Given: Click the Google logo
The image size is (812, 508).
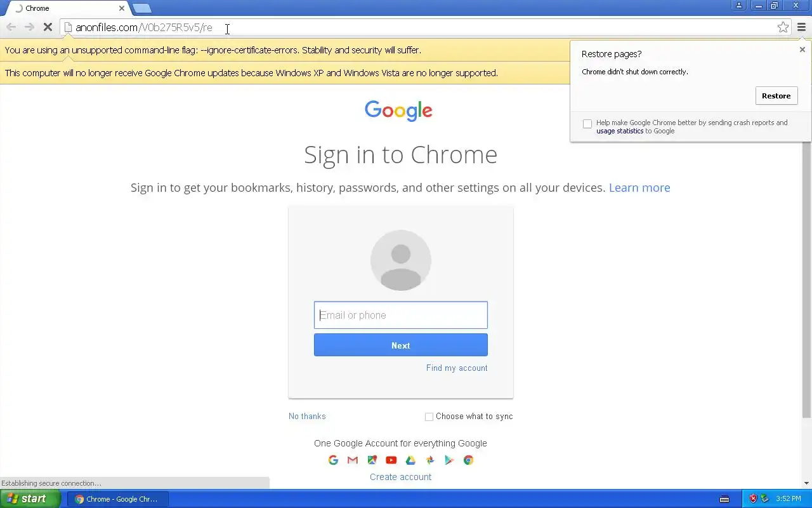Looking at the screenshot, I should click(398, 110).
